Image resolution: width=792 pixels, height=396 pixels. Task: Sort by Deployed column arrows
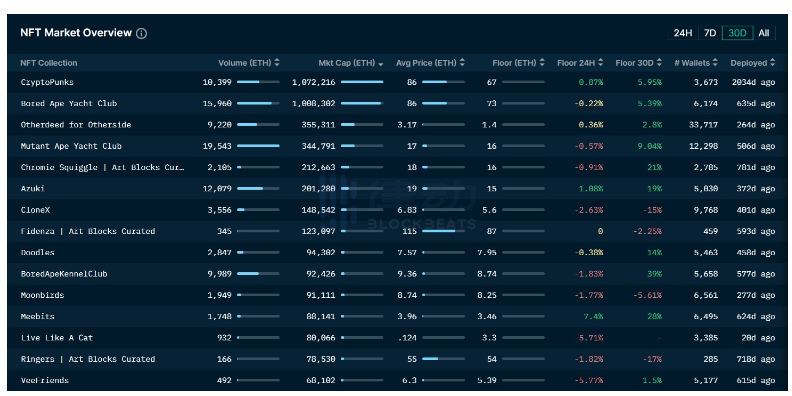coord(772,63)
